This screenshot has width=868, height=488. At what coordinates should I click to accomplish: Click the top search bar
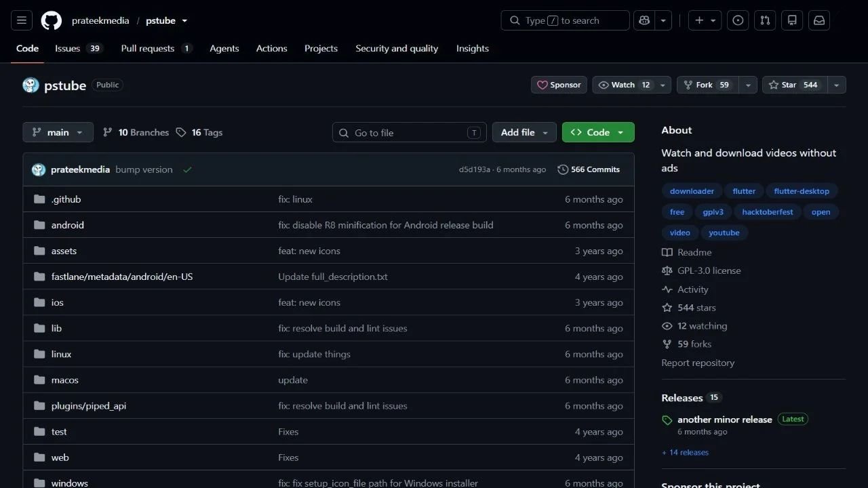[x=566, y=20]
